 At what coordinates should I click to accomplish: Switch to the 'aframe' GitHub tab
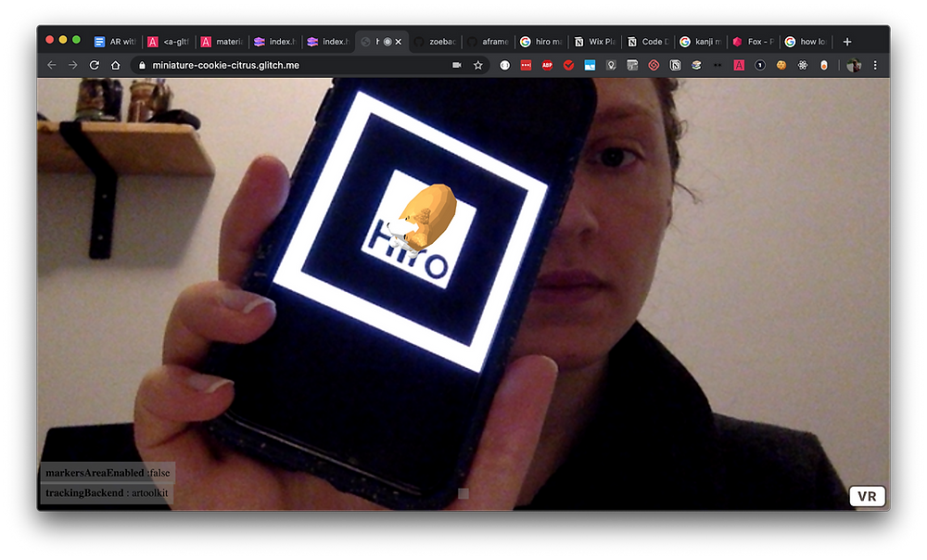pyautogui.click(x=489, y=42)
